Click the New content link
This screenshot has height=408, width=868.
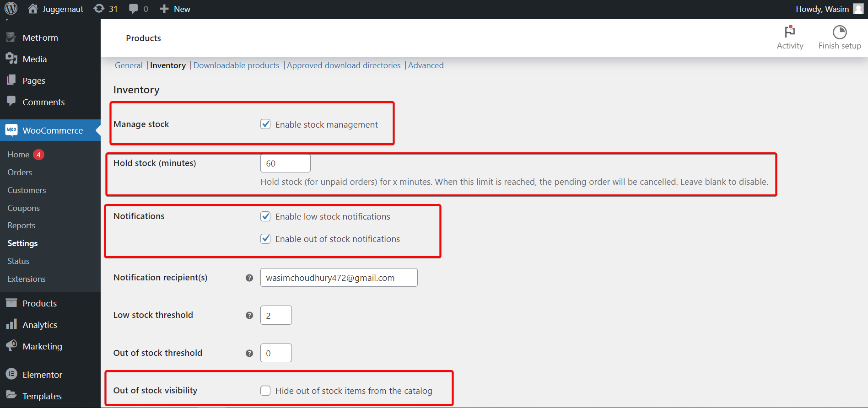click(182, 9)
